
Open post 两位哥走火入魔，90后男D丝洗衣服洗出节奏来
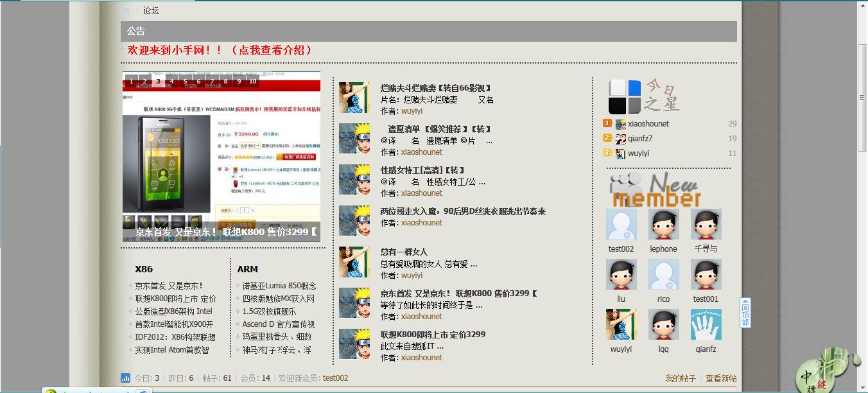coord(463,211)
